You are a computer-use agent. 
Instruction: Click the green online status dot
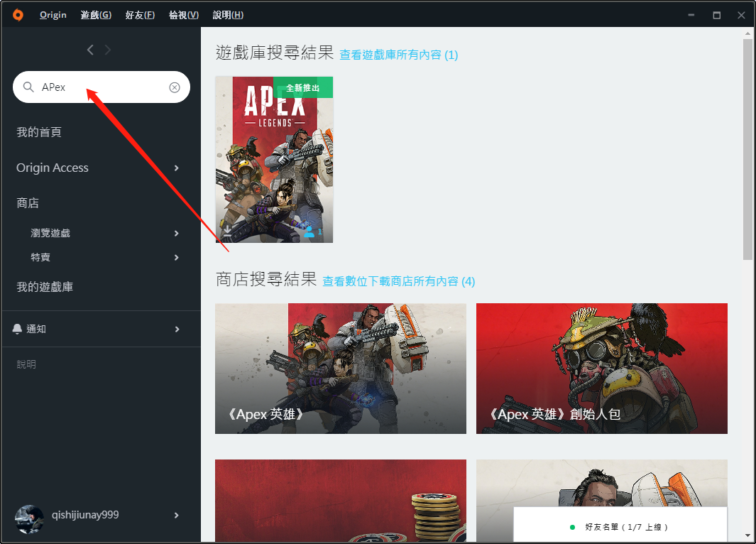[572, 527]
